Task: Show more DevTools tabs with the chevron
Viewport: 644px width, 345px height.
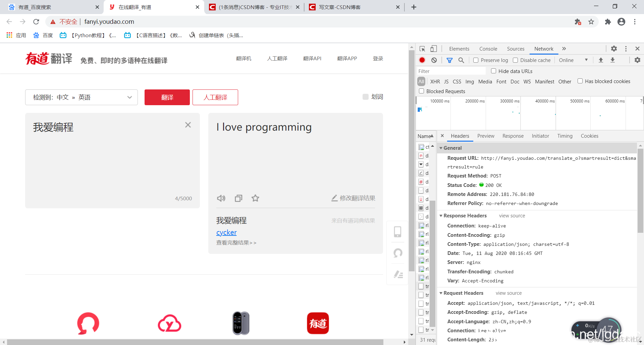Action: point(564,49)
